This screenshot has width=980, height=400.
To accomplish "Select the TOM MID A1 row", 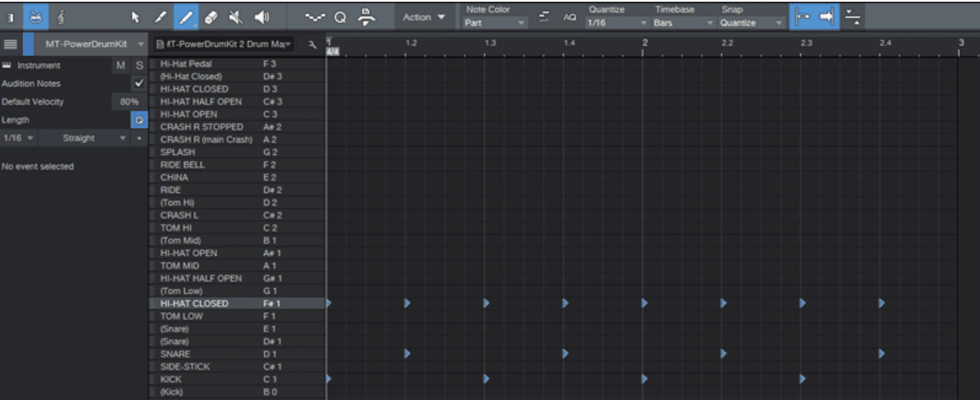I will click(237, 266).
